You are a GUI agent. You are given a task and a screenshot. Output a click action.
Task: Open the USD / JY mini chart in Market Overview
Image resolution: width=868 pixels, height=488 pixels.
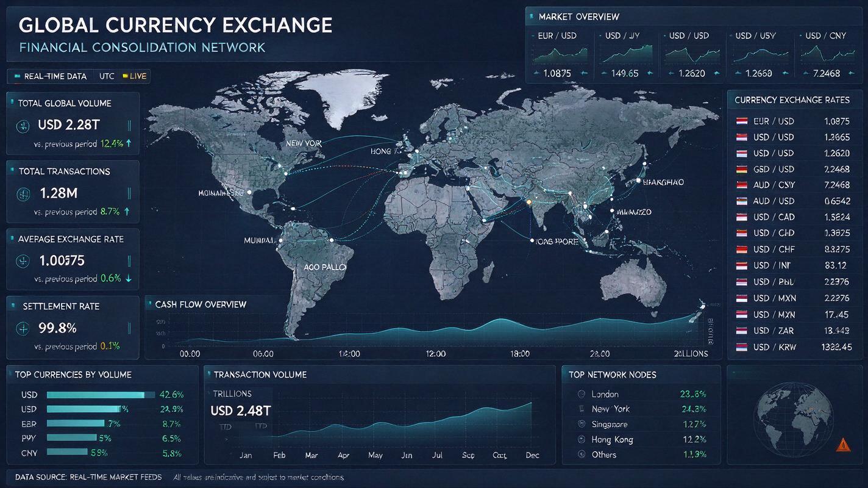pyautogui.click(x=626, y=54)
